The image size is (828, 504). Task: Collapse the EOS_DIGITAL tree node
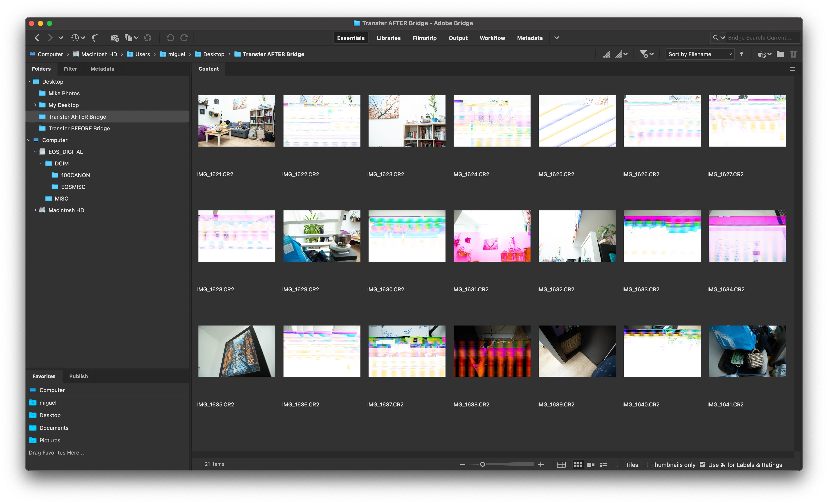click(35, 152)
